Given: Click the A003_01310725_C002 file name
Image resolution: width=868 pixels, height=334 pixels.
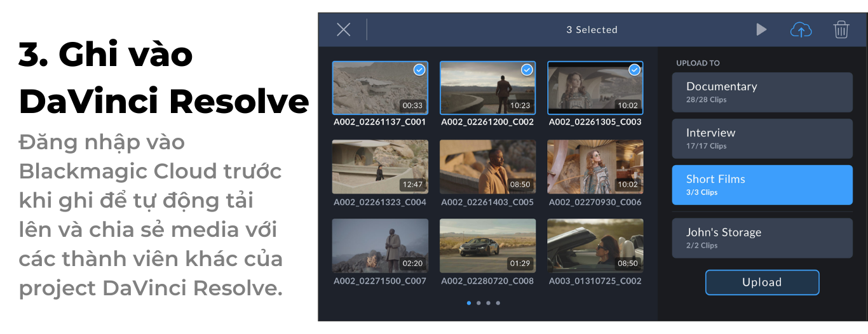Looking at the screenshot, I should 595,281.
